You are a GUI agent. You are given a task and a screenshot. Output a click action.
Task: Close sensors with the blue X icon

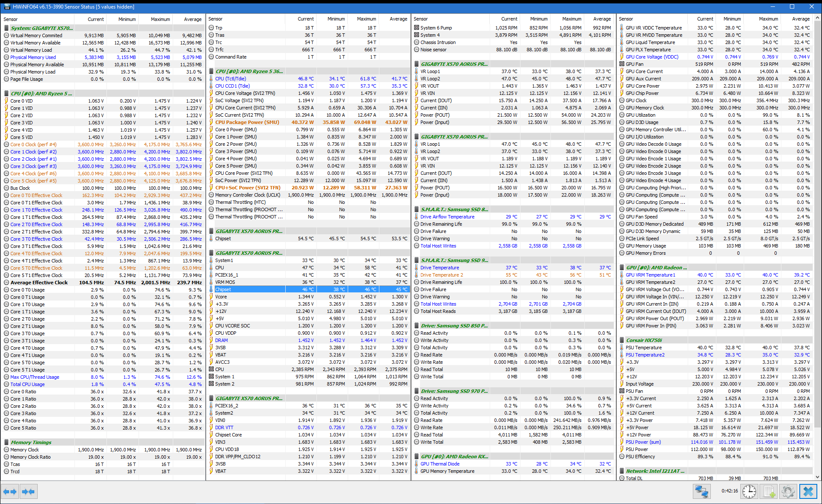coord(808,492)
